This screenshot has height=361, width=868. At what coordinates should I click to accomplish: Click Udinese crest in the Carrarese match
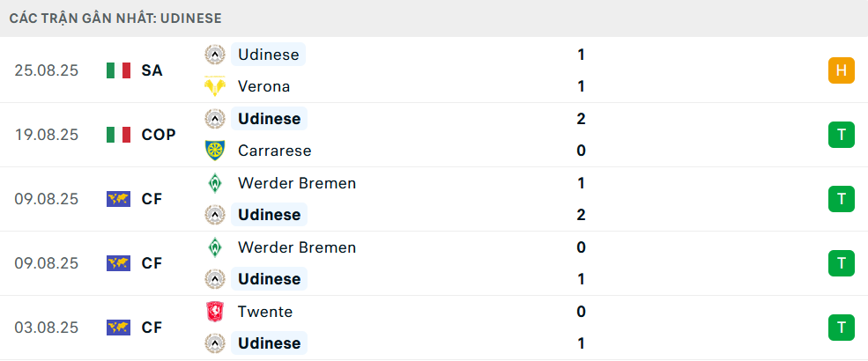point(214,119)
